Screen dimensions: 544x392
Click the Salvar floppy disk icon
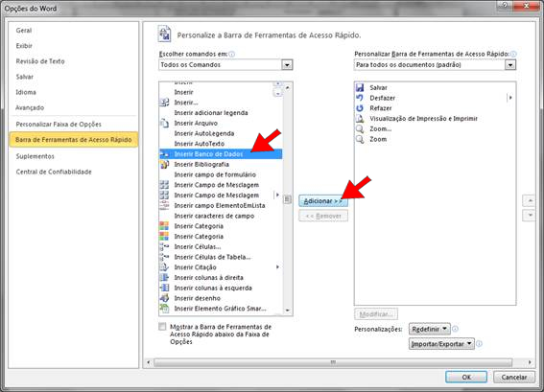coord(360,87)
